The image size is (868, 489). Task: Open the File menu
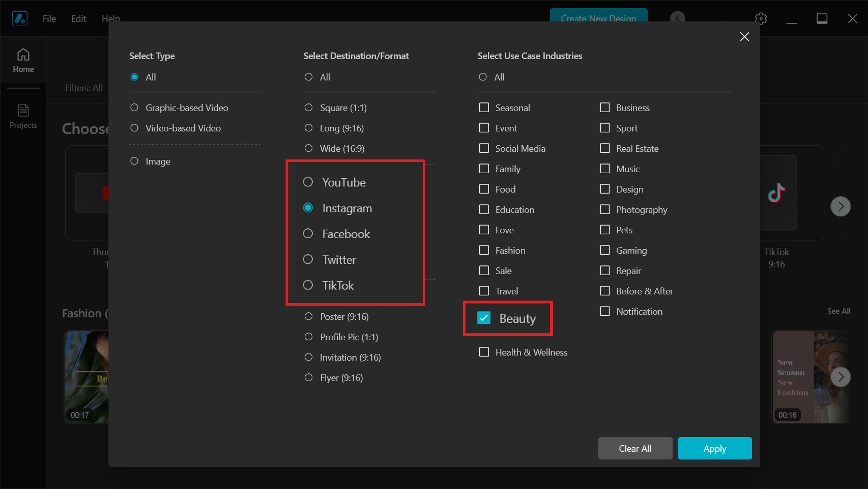[x=49, y=19]
